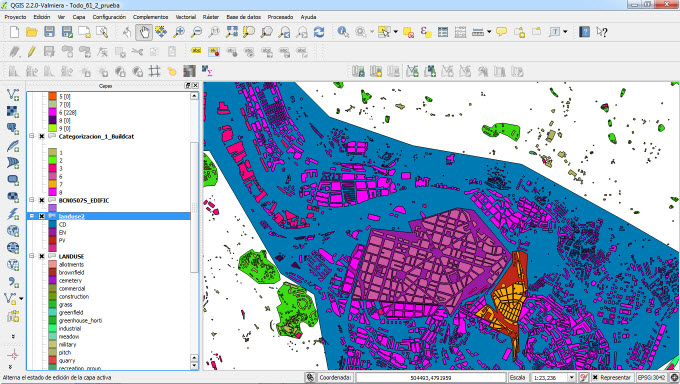Collapse the LANDUSE layer tree

(32, 256)
